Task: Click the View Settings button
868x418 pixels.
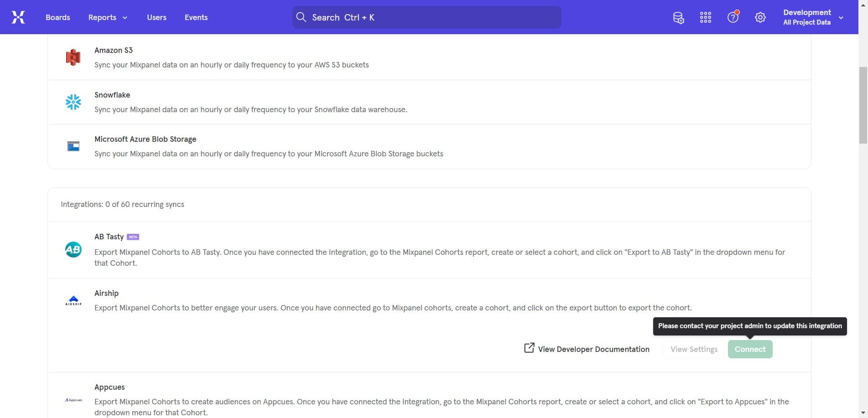Action: click(694, 349)
